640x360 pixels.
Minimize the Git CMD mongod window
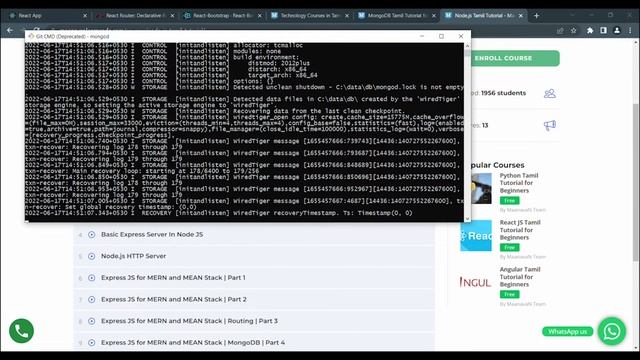pos(422,36)
